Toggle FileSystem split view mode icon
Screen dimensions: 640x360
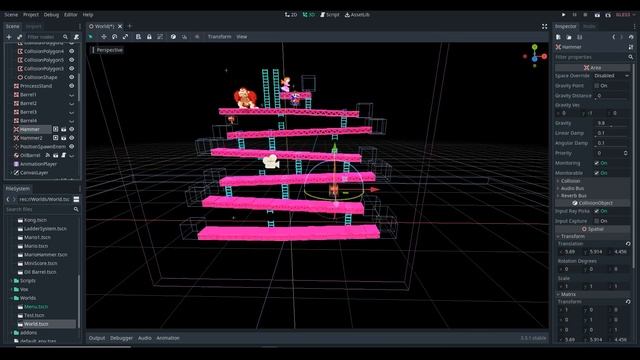point(76,199)
